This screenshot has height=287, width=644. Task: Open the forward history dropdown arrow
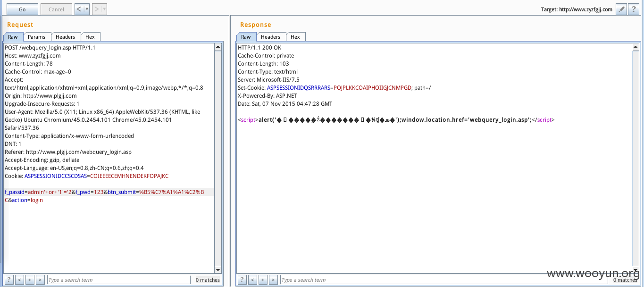pos(104,9)
